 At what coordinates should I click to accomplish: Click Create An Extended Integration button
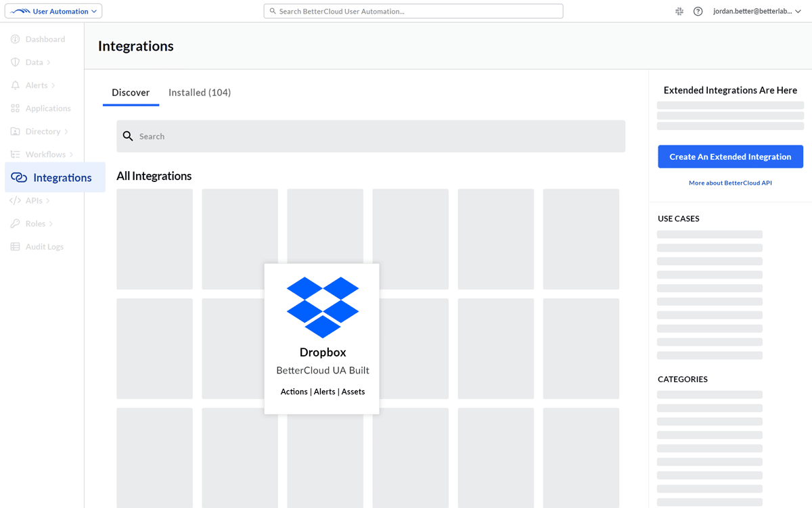[730, 157]
